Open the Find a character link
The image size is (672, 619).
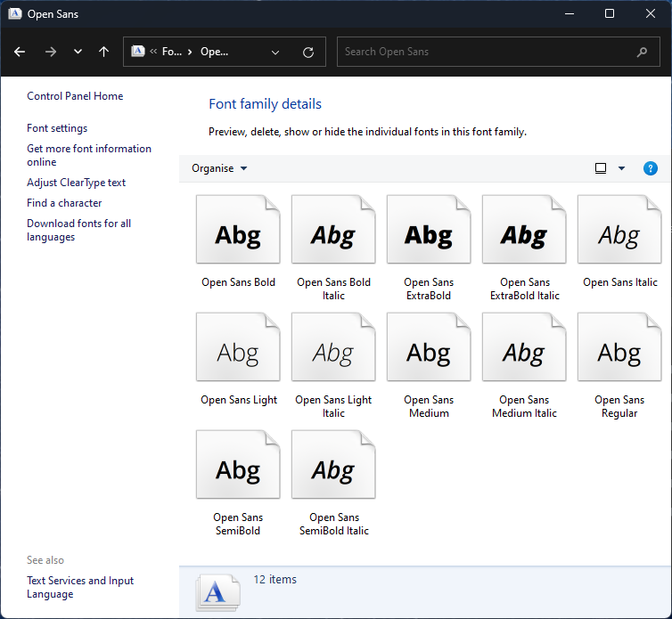point(64,203)
